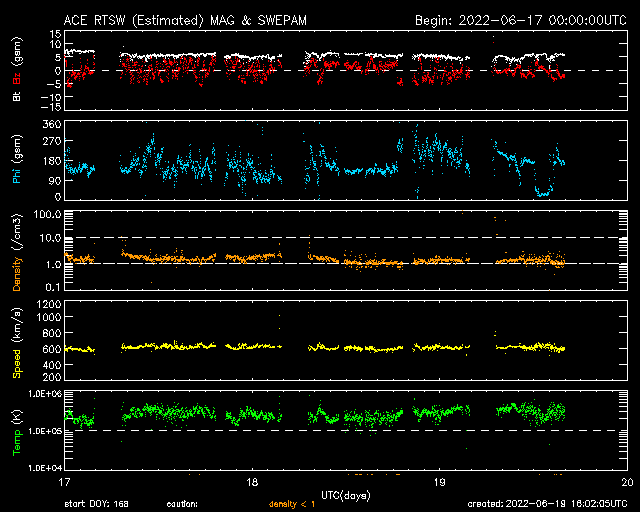Click the 'UTC(days)' axis title
Image resolution: width=640 pixels, height=512 pixels.
(x=346, y=496)
